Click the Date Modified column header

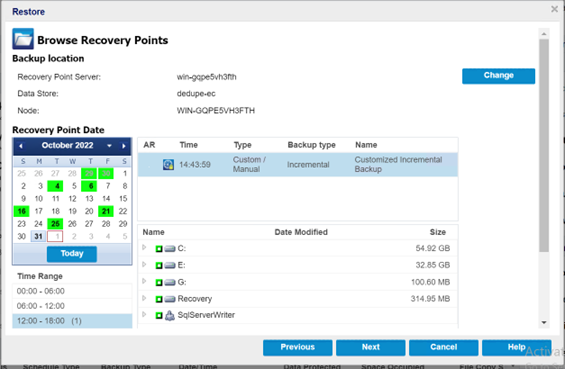[x=301, y=232]
